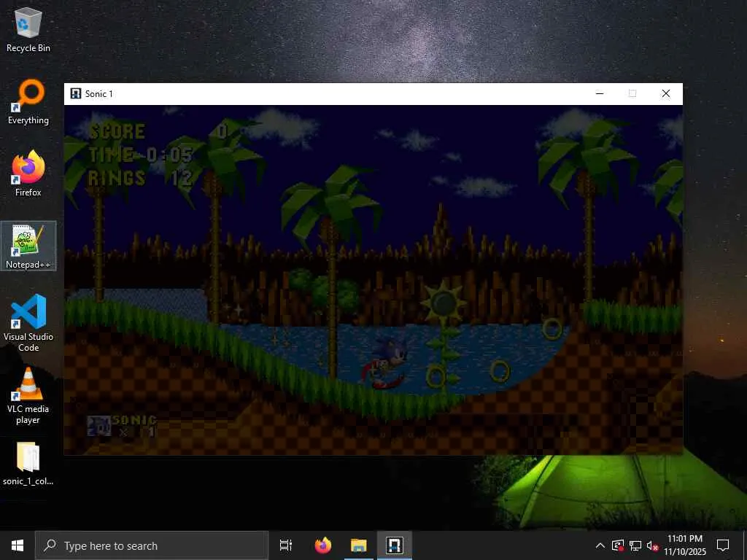Open the muted volume tray icon

(x=652, y=545)
